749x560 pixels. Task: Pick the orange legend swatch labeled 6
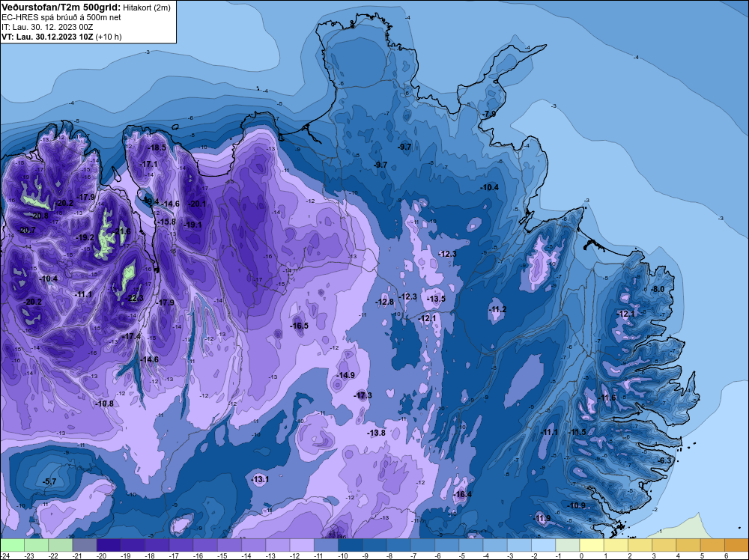[736, 545]
